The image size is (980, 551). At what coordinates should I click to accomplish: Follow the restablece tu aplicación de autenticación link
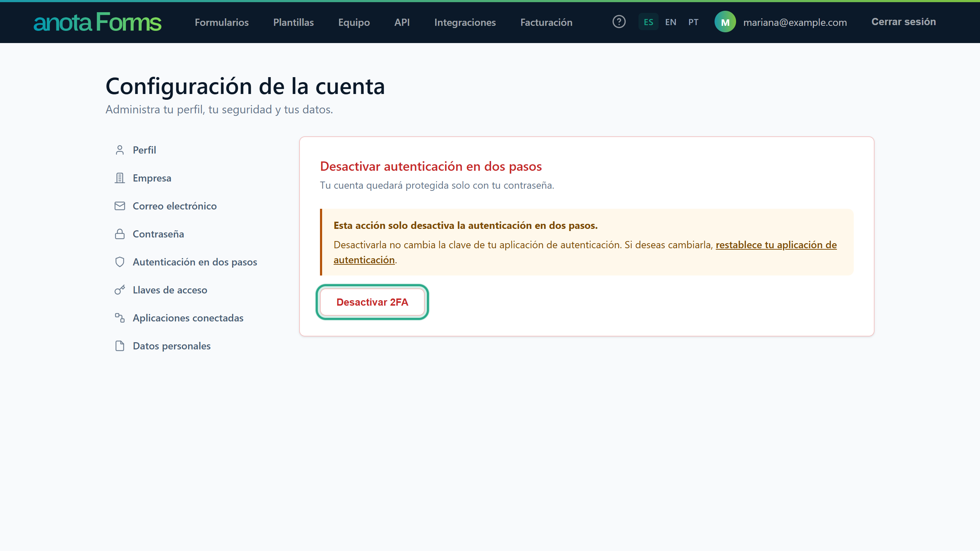tap(776, 245)
